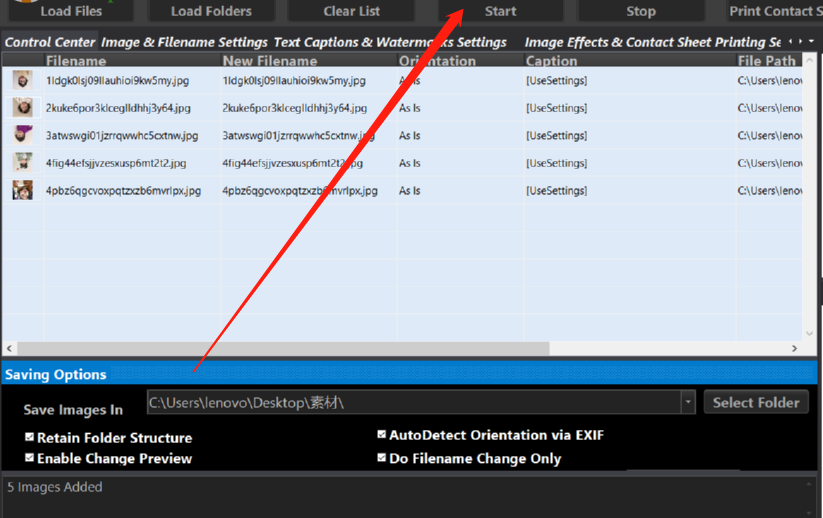Click file path cell of the 4pbz6qgc row

point(769,191)
